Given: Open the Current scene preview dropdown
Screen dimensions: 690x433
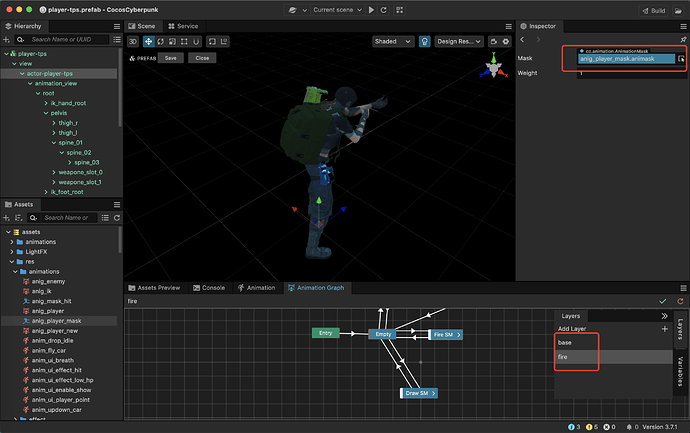Looking at the screenshot, I should [336, 9].
